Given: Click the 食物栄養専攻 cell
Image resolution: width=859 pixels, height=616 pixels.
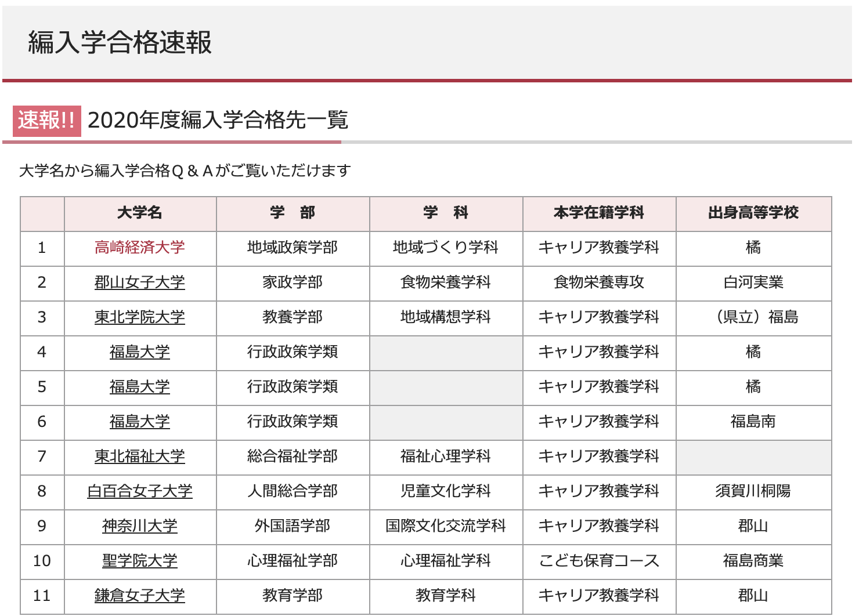Looking at the screenshot, I should coord(599,282).
